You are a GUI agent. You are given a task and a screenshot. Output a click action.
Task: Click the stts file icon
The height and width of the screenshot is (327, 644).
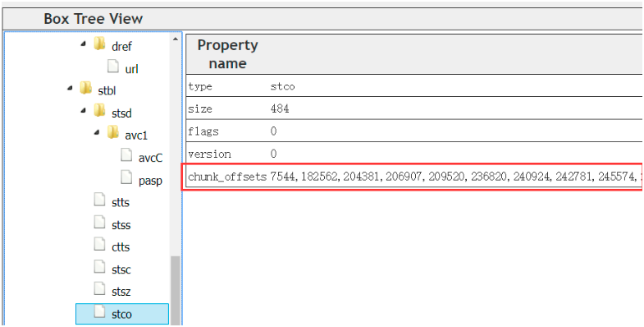point(99,200)
